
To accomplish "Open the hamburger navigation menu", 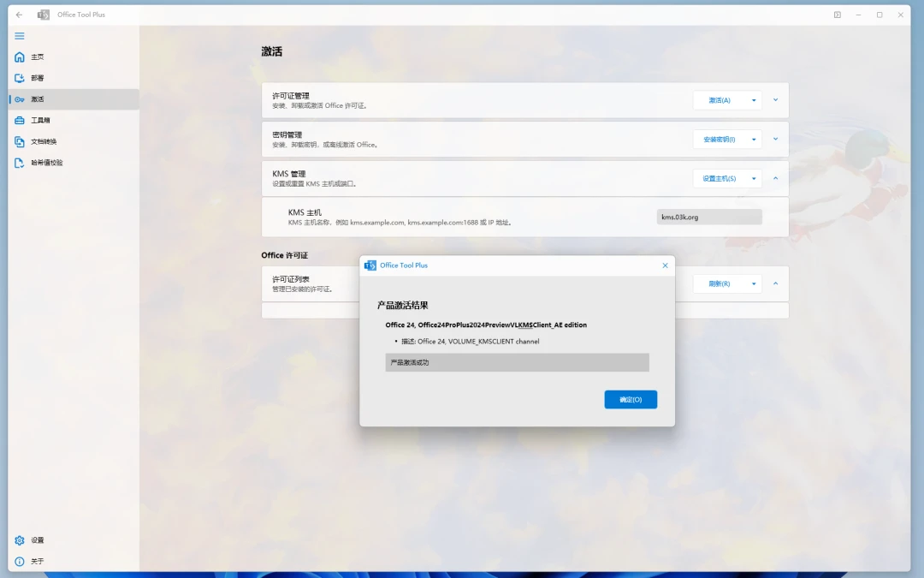I will [x=20, y=36].
